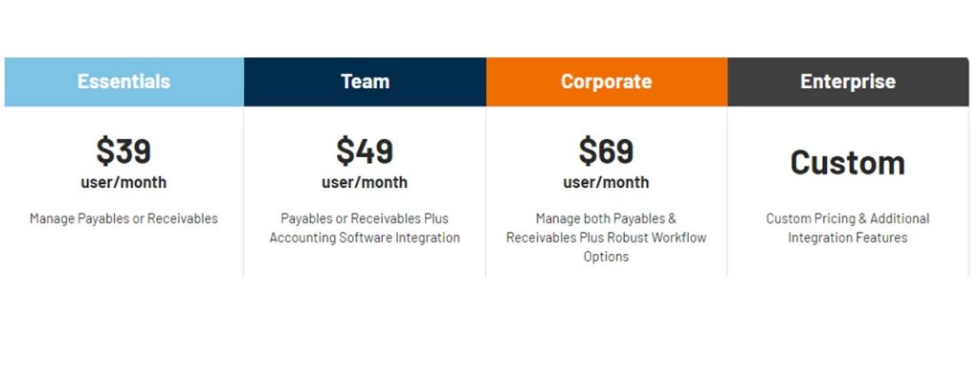Screen dimensions: 980x368
Task: Select the Corporate plan header
Action: point(607,82)
